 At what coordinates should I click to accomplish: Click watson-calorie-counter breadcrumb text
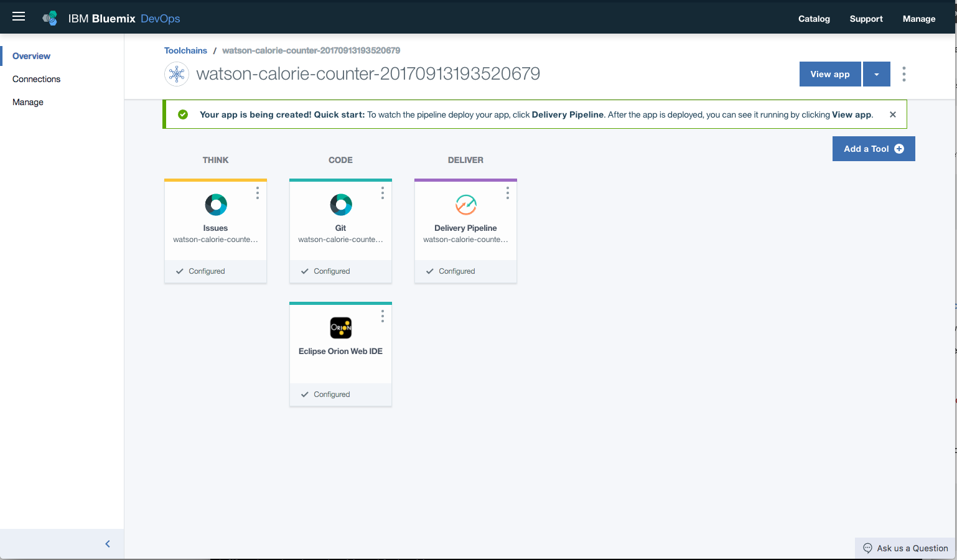[x=311, y=50]
